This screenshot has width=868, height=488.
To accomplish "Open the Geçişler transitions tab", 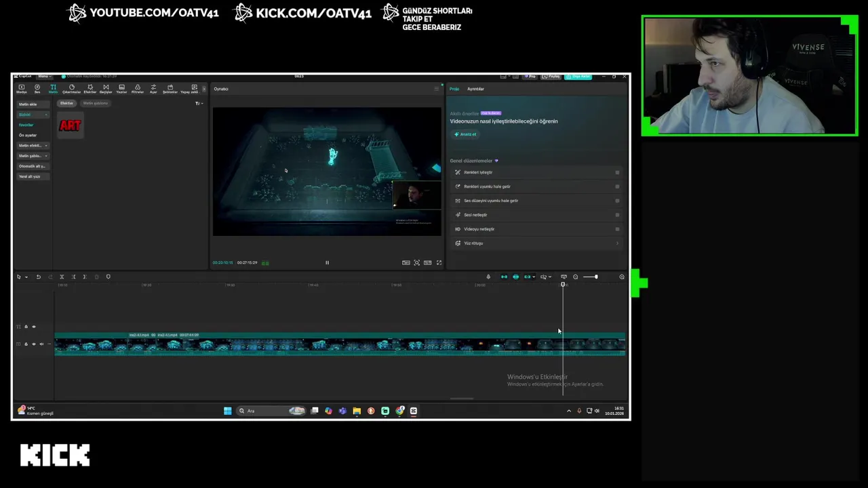I will [106, 89].
